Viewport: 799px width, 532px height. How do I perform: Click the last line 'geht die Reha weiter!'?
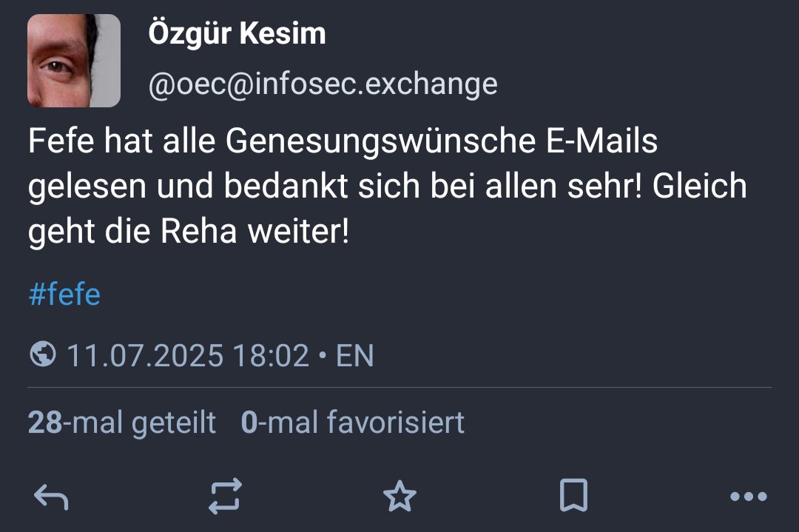point(188,232)
